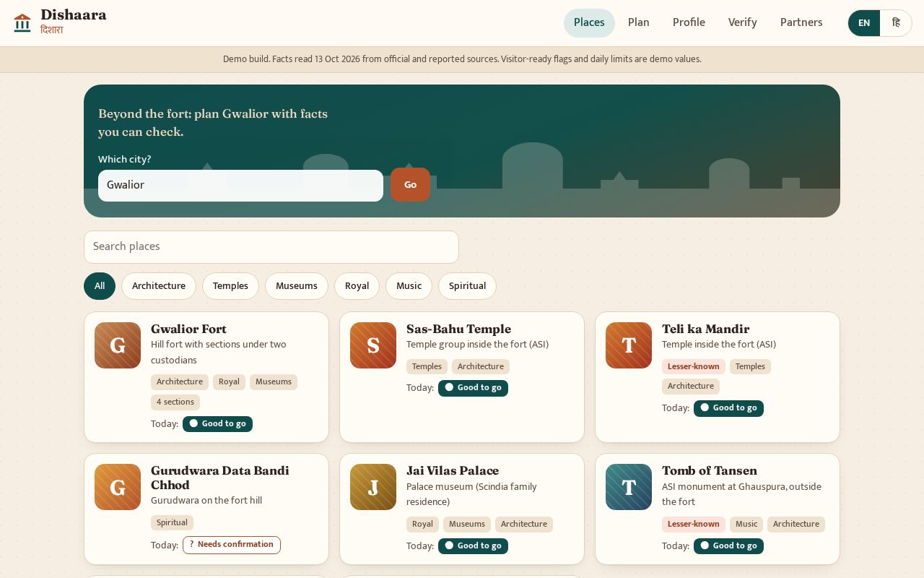Open the Plan tab
The width and height of the screenshot is (924, 578).
(639, 23)
